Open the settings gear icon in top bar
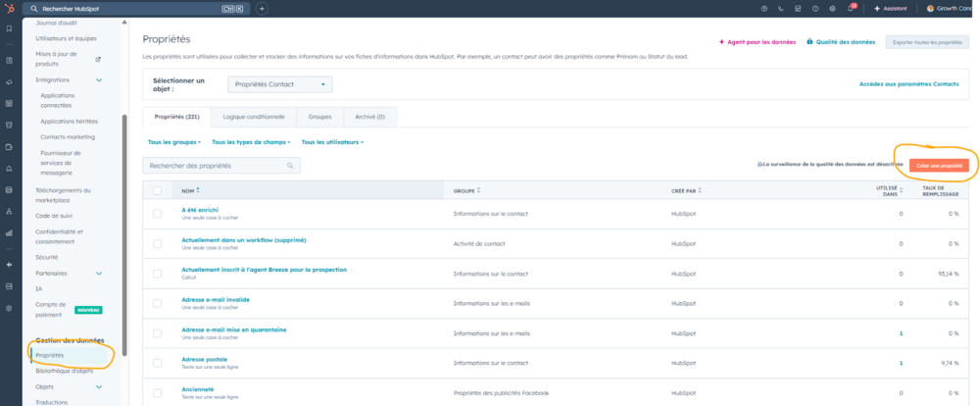Viewport: 980px width, 406px height. [x=832, y=9]
